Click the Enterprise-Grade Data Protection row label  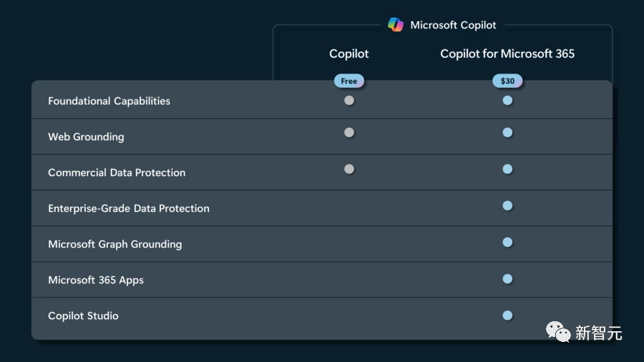[x=129, y=208]
